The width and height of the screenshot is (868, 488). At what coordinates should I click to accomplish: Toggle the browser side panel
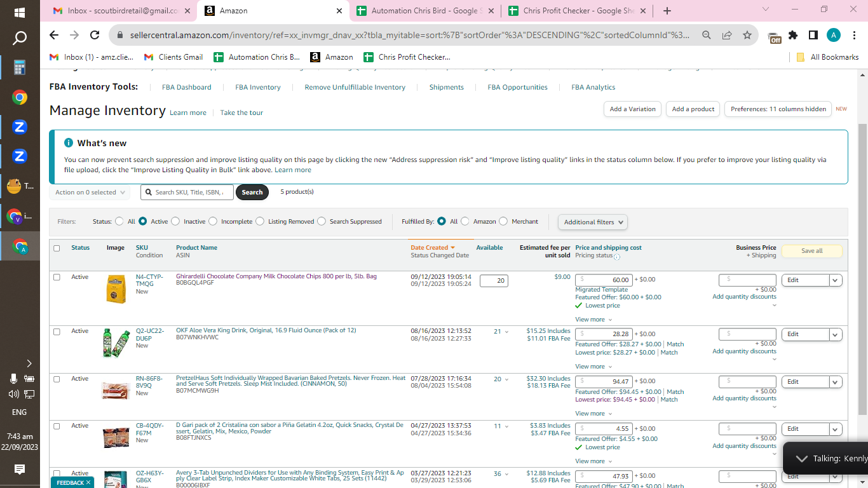coord(813,35)
